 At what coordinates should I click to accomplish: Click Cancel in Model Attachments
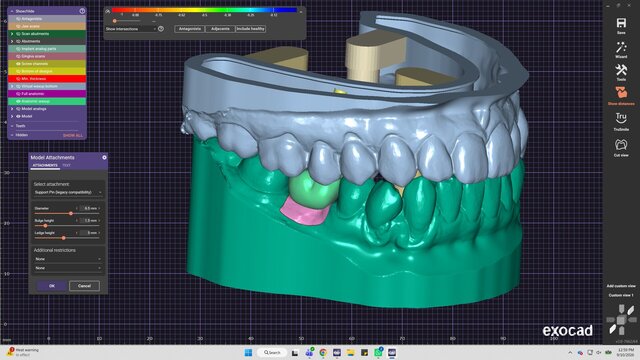click(x=84, y=286)
